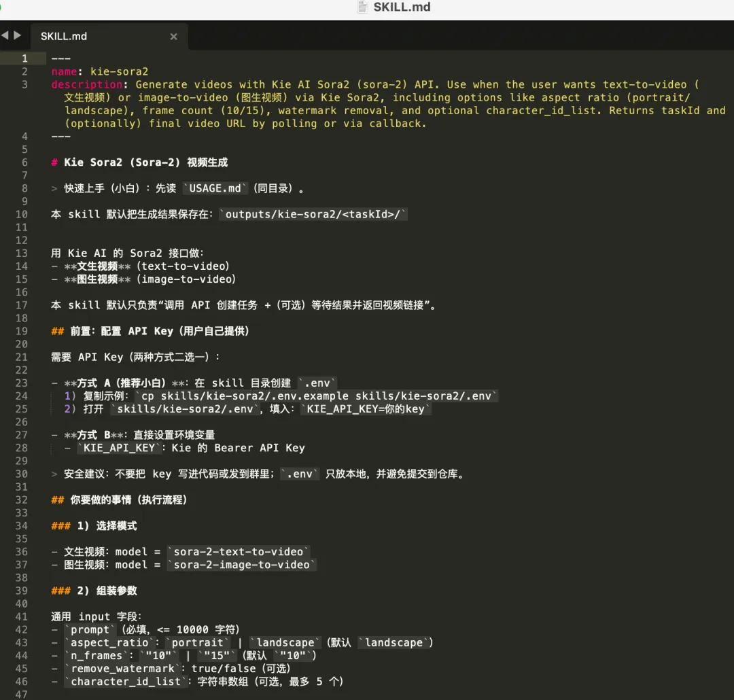
Task: Click line number 1 in gutter
Action: pyautogui.click(x=25, y=58)
